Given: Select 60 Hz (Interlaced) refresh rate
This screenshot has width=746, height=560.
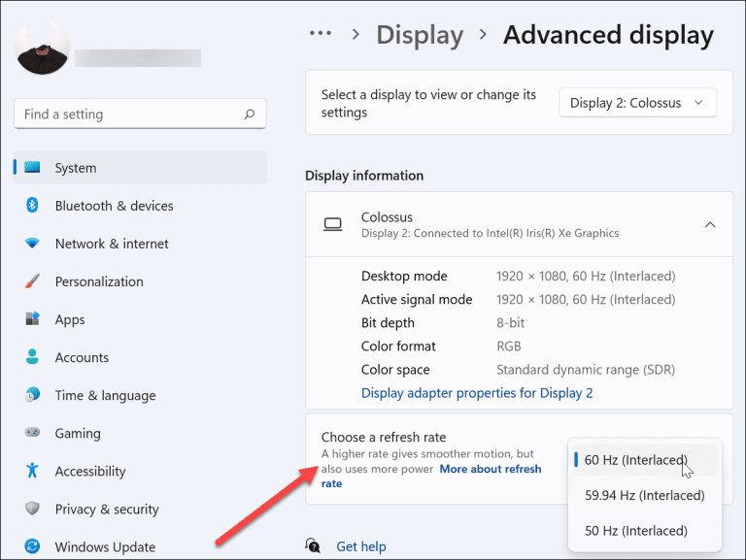Looking at the screenshot, I should [x=645, y=460].
